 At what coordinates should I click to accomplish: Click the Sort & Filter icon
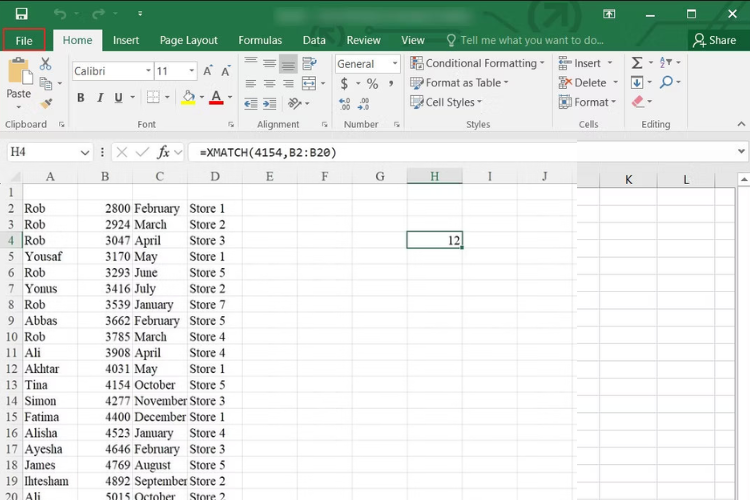point(666,63)
